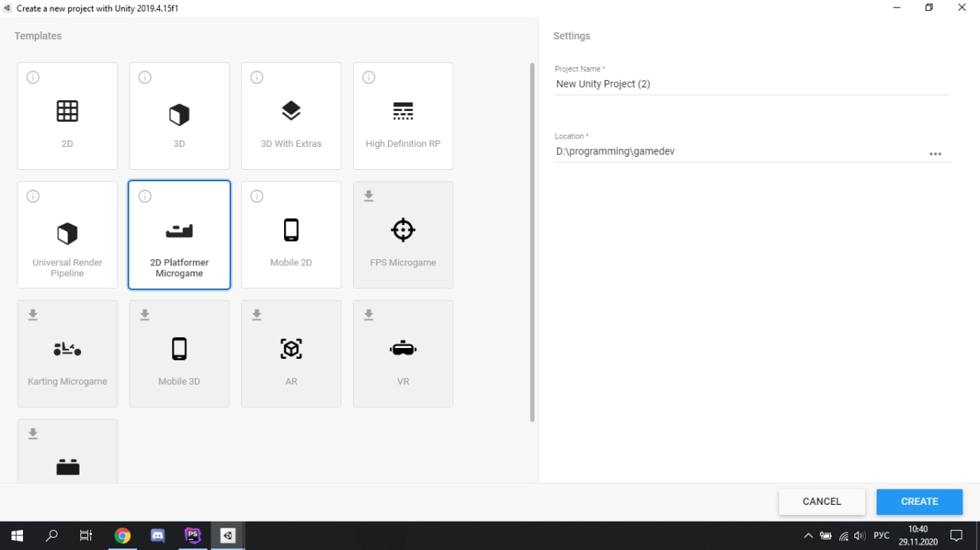The image size is (980, 550).
Task: Browse location with the three-dots button
Action: click(x=935, y=154)
